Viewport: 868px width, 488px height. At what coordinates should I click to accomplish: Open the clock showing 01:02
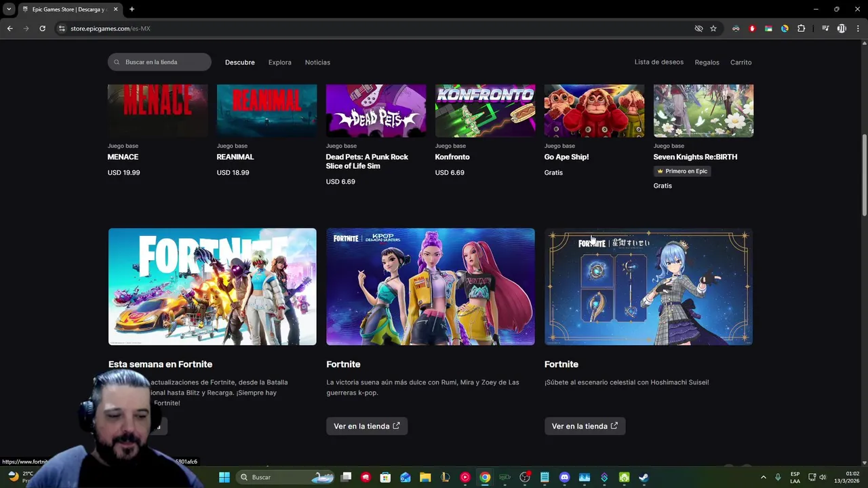click(846, 477)
